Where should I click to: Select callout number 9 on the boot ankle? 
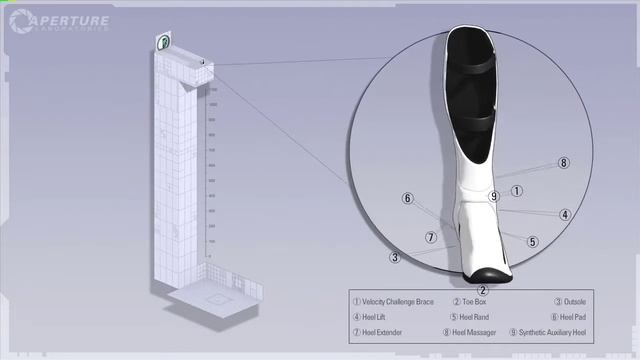tap(494, 196)
